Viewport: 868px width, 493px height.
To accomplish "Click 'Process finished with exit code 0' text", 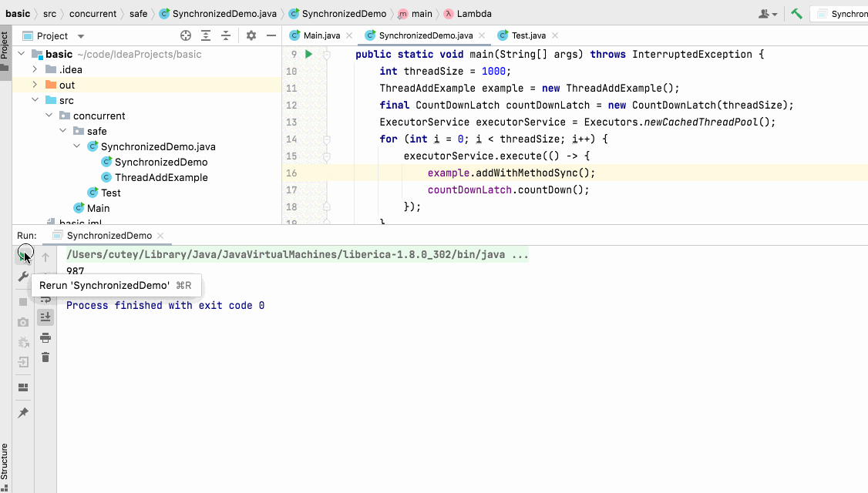I will click(166, 305).
